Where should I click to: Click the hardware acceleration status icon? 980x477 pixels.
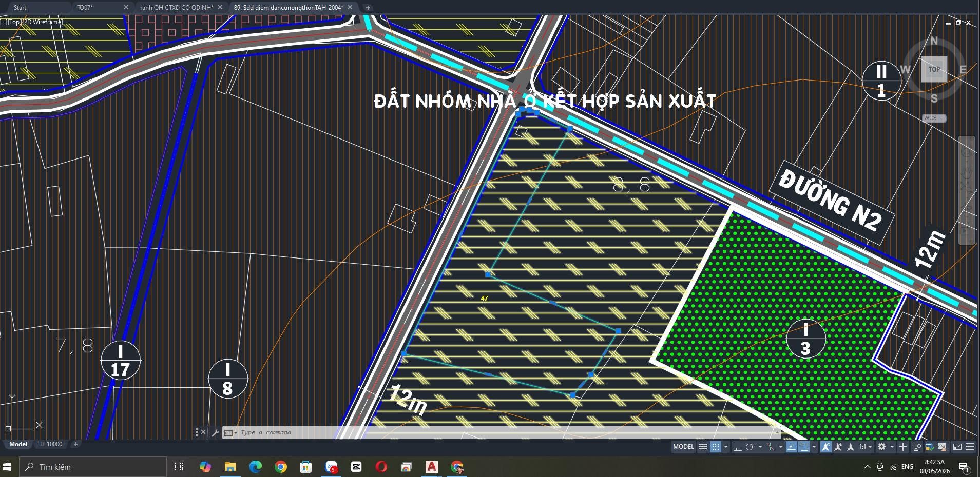pyautogui.click(x=930, y=447)
